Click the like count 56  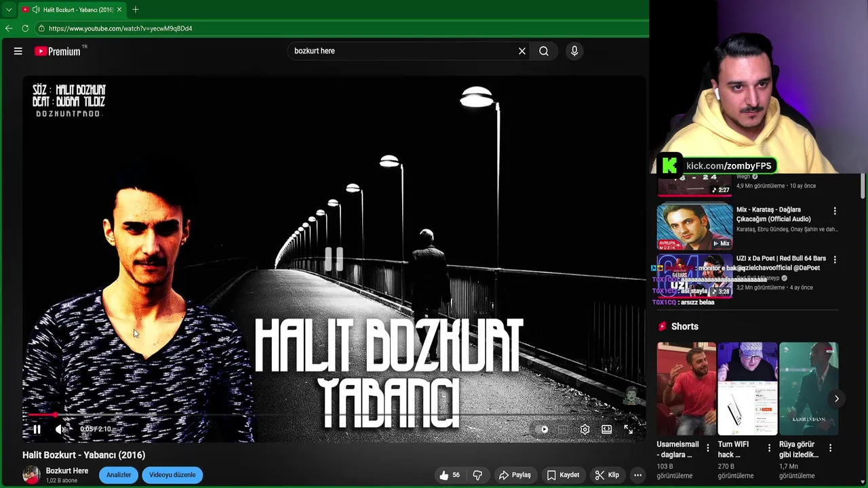point(456,475)
